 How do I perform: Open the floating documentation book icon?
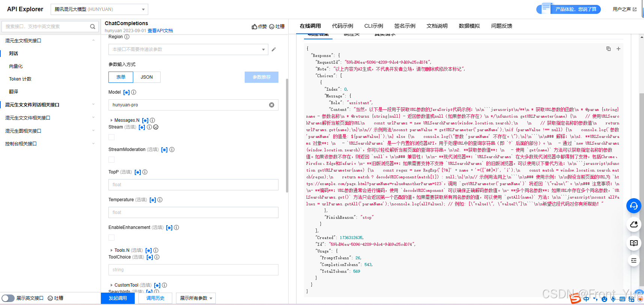pyautogui.click(x=634, y=243)
